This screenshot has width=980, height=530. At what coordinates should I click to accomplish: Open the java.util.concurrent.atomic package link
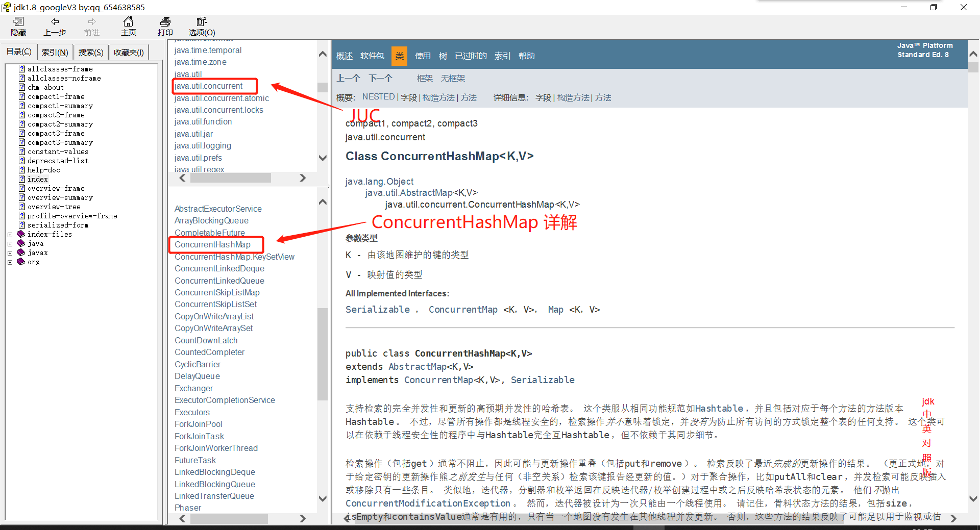[221, 98]
